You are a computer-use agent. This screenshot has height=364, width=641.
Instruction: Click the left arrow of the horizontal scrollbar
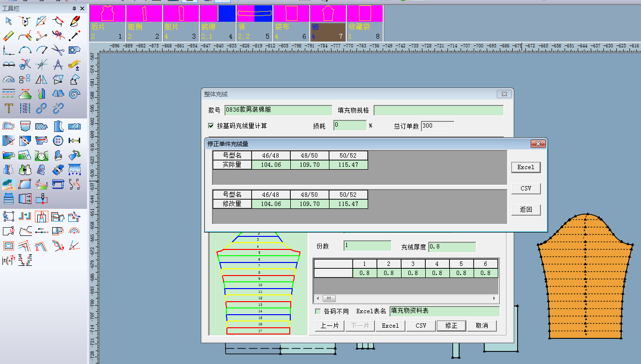(x=317, y=298)
